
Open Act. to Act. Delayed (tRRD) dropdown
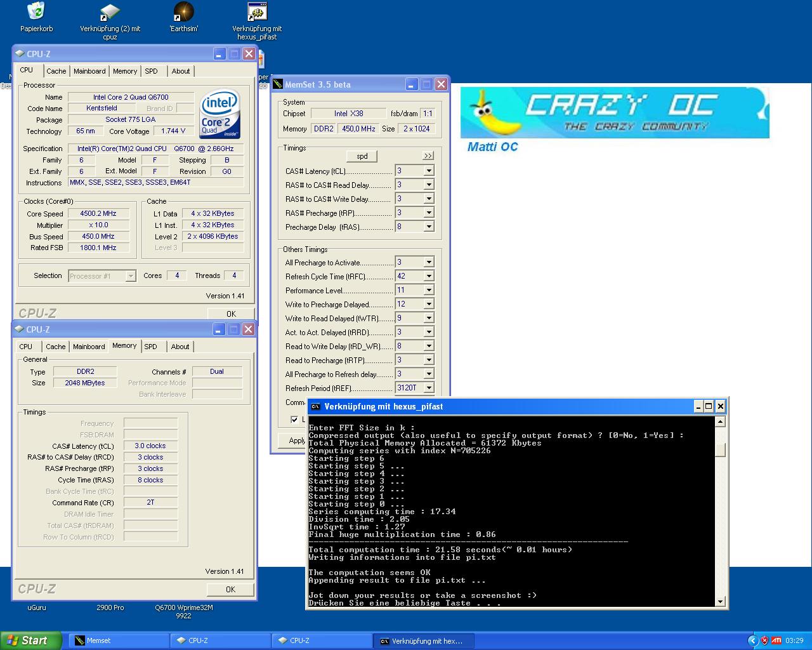[x=429, y=332]
